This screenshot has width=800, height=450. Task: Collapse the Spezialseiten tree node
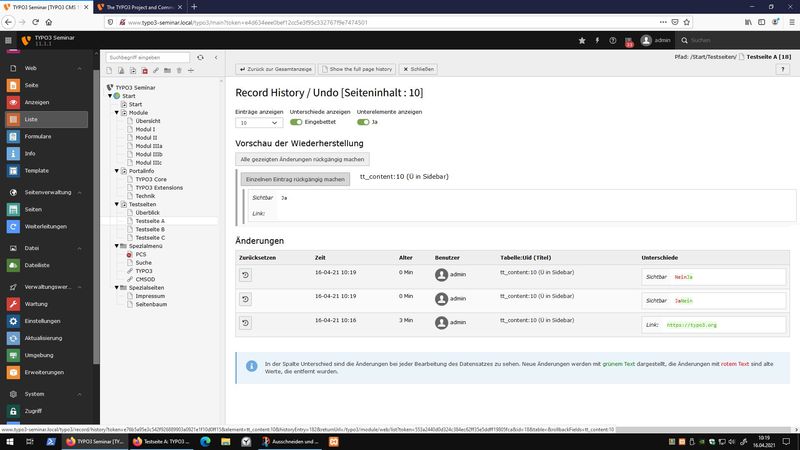pos(117,288)
